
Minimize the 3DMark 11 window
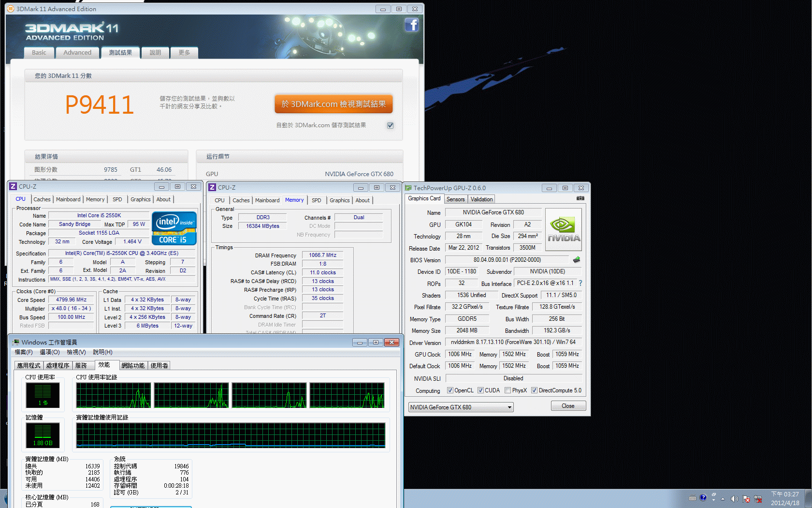(x=383, y=9)
